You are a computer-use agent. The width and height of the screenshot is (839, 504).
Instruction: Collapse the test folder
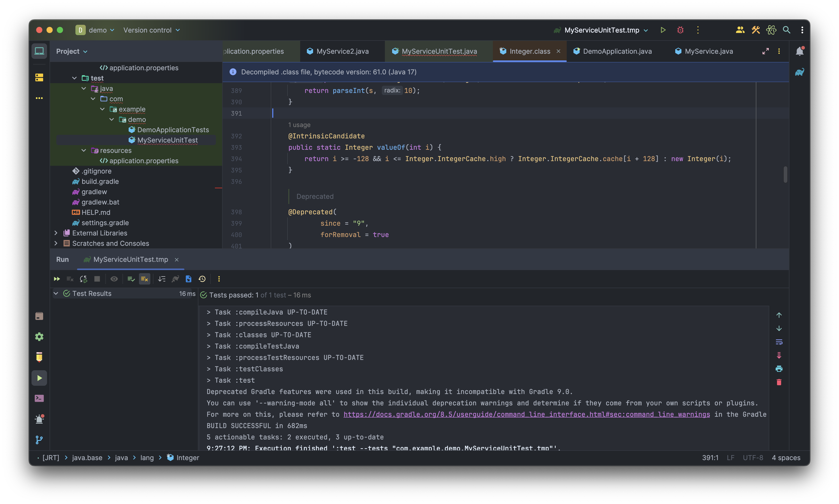74,78
